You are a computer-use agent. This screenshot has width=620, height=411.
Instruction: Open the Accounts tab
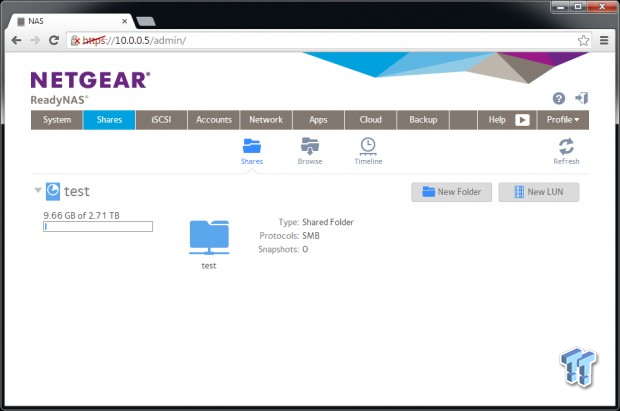tap(214, 120)
